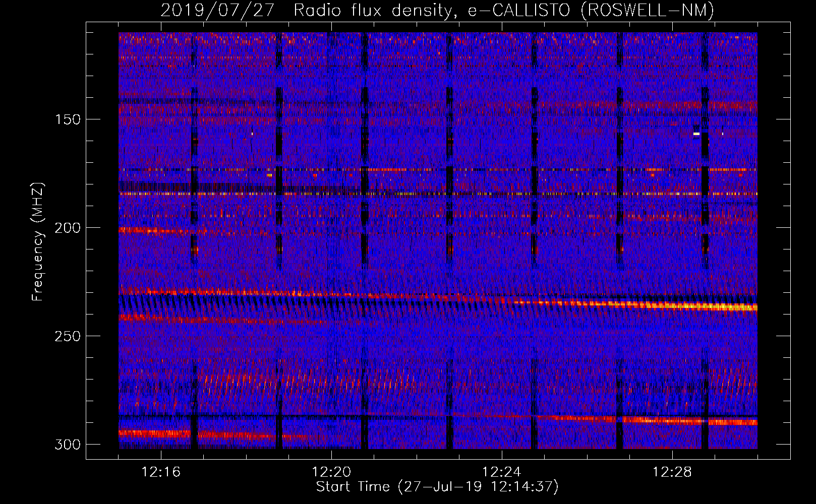Click the 300 frequency tick label

pyautogui.click(x=68, y=445)
